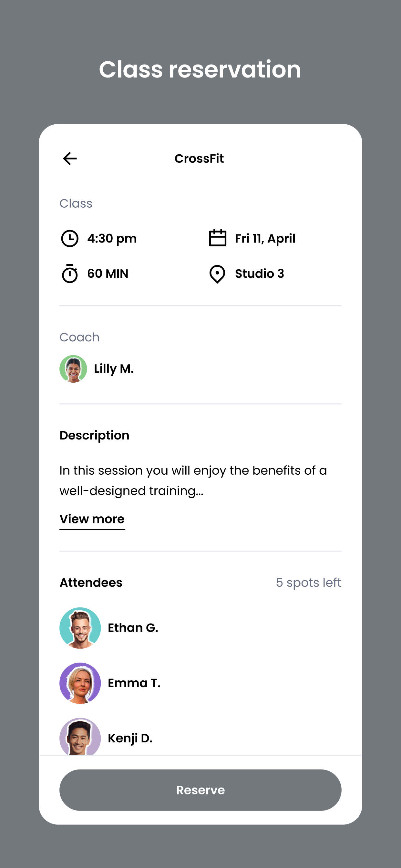Click the 5 spots left label
The width and height of the screenshot is (401, 868).
coord(308,583)
